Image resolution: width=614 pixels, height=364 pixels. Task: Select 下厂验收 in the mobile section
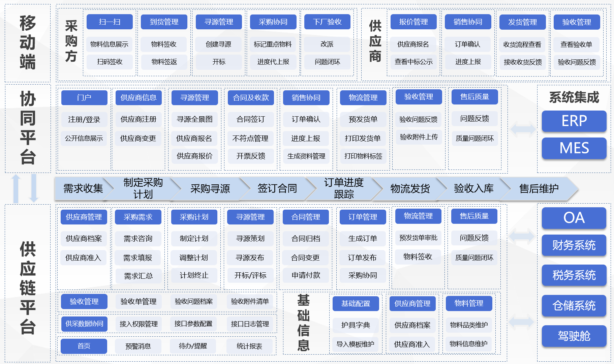click(x=327, y=22)
